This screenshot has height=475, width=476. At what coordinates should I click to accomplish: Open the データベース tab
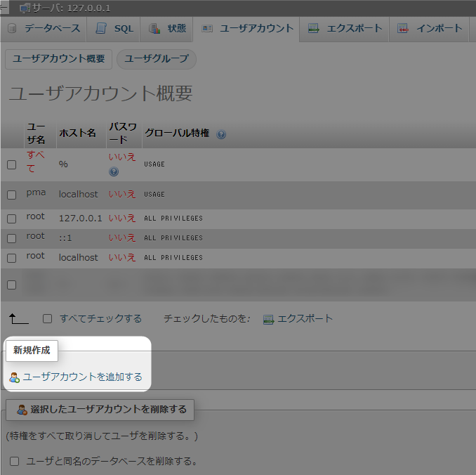tap(44, 29)
